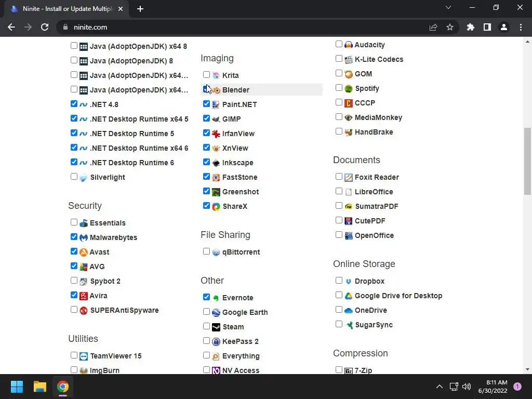532x399 pixels.
Task: Open a new browser tab
Action: 140,9
